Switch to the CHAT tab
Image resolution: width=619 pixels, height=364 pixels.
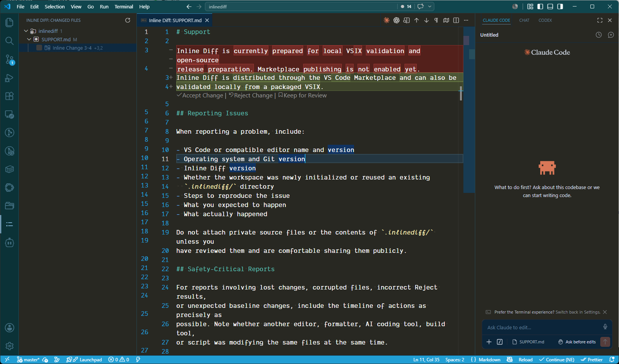pos(524,20)
